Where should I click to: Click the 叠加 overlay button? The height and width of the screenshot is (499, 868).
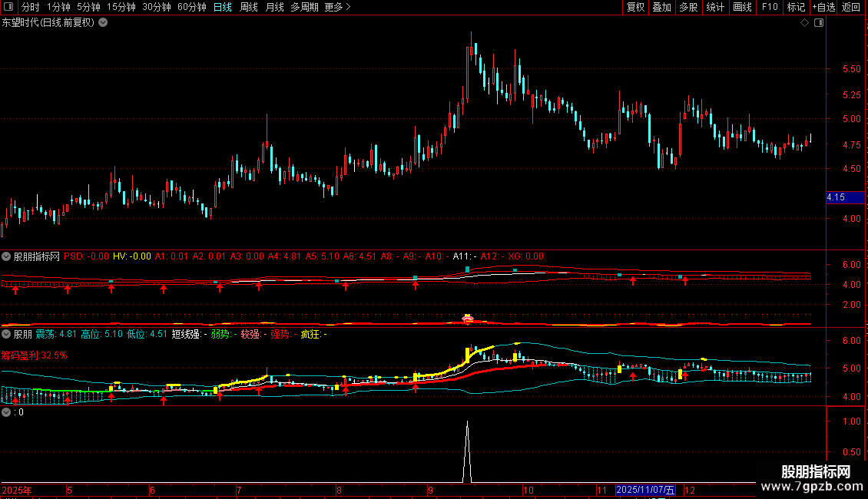point(662,7)
